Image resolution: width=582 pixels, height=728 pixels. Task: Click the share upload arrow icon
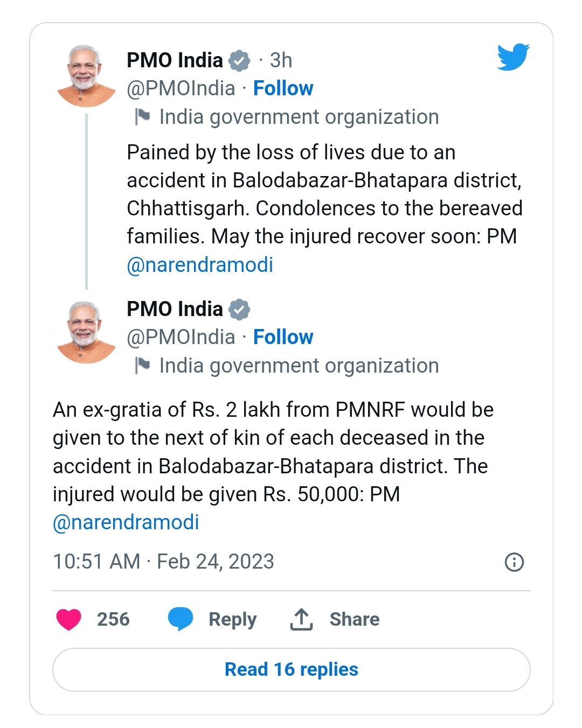(301, 619)
